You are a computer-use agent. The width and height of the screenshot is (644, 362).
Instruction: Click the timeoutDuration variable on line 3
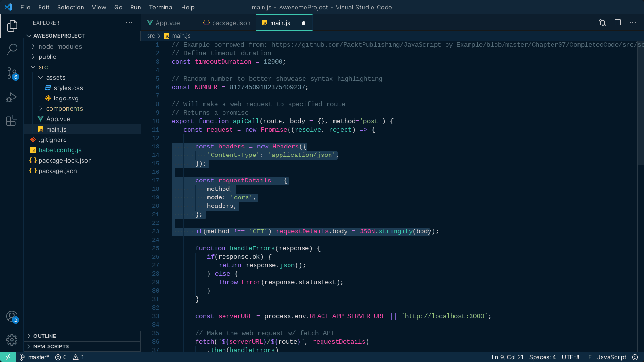223,62
